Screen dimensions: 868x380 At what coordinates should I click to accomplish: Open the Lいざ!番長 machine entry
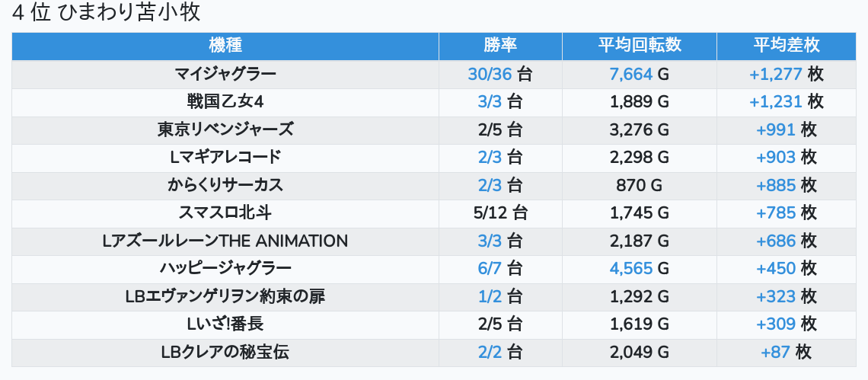(225, 324)
